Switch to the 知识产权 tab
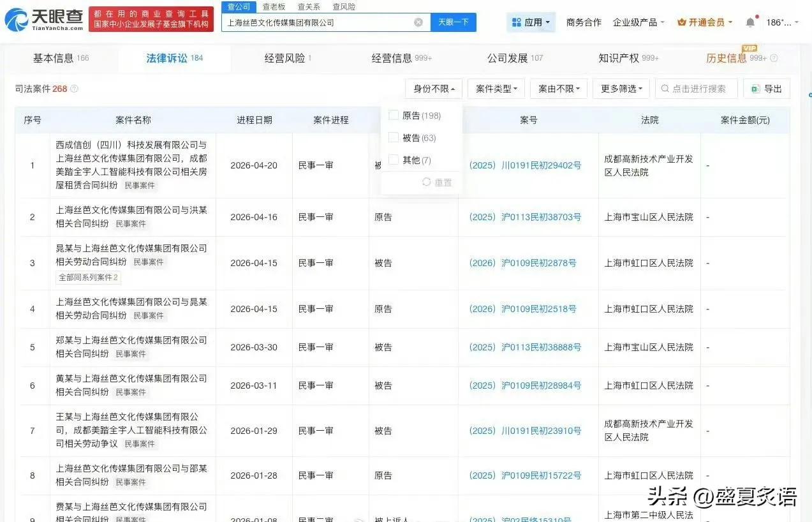 click(628, 58)
